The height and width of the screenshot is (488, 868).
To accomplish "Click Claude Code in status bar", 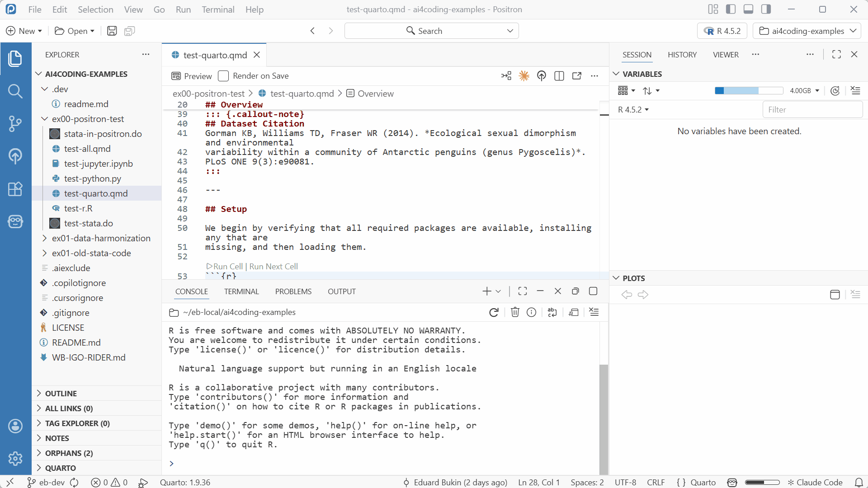I will pyautogui.click(x=815, y=483).
